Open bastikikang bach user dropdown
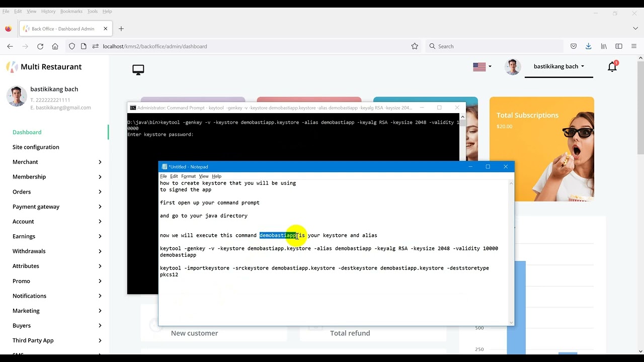Viewport: 644px width, 362px height. pyautogui.click(x=559, y=66)
